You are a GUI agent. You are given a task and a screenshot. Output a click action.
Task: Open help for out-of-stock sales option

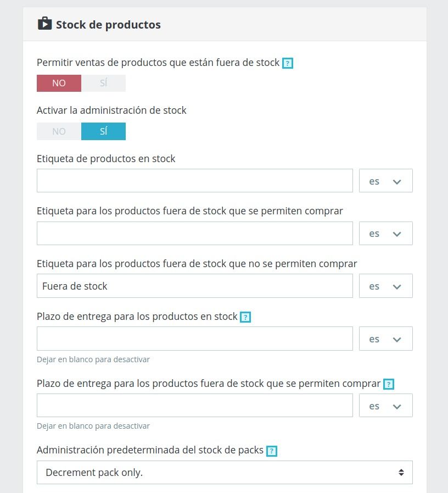point(288,63)
